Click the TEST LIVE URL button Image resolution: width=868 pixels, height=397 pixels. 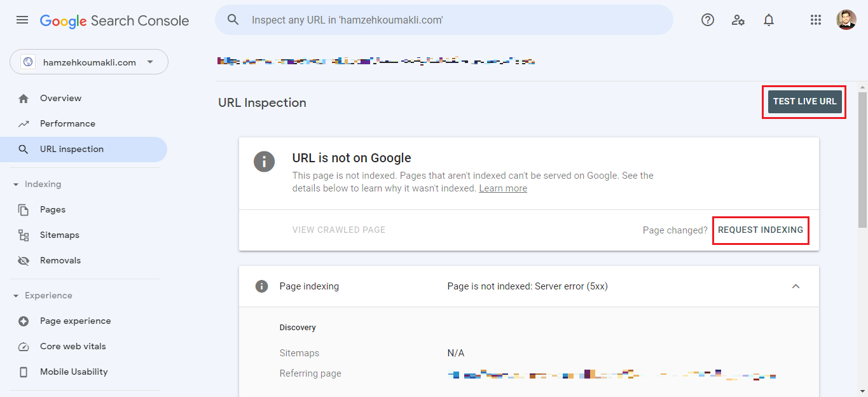coord(804,102)
